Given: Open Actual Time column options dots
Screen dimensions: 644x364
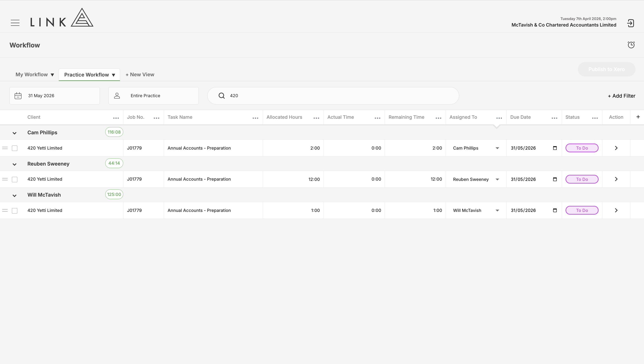Looking at the screenshot, I should (x=378, y=118).
